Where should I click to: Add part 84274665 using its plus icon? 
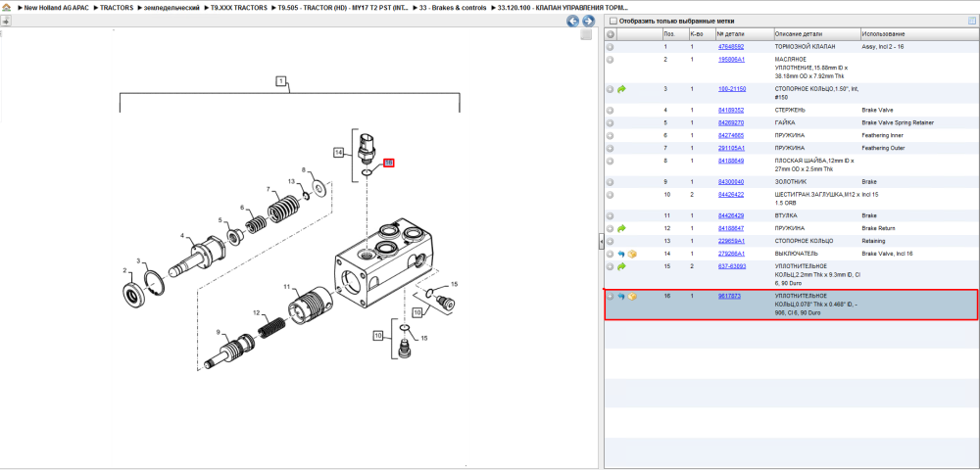coord(610,135)
